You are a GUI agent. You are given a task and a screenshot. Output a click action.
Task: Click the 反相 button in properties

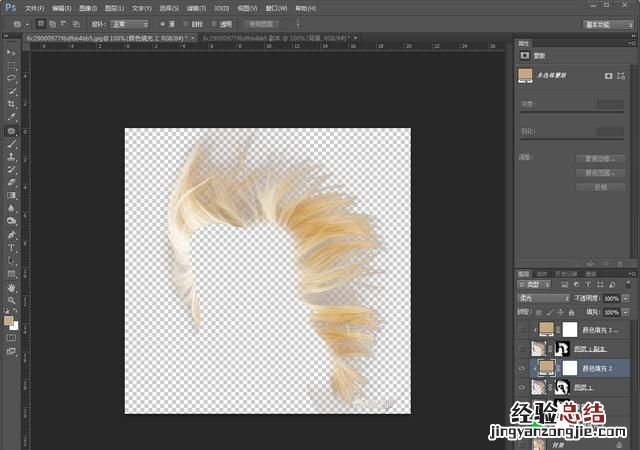click(599, 187)
